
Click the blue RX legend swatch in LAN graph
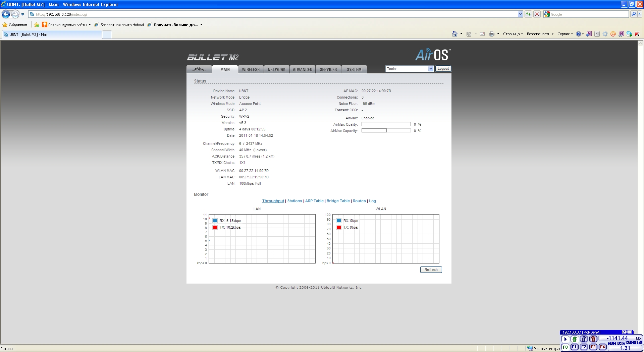pos(215,221)
